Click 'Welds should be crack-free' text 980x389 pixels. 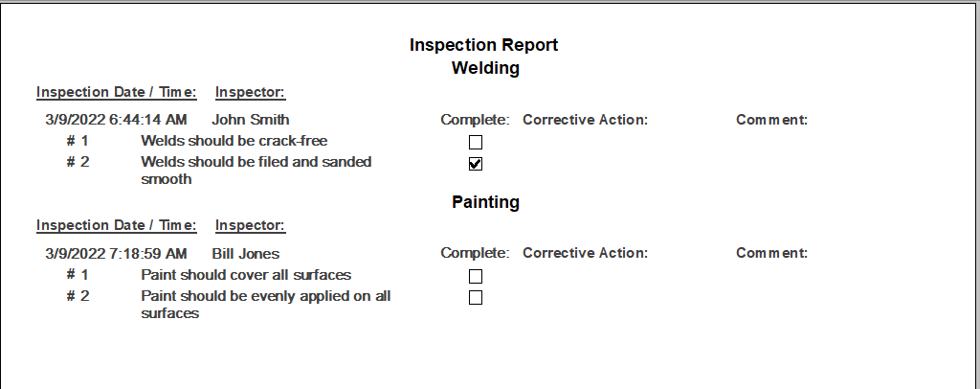234,141
